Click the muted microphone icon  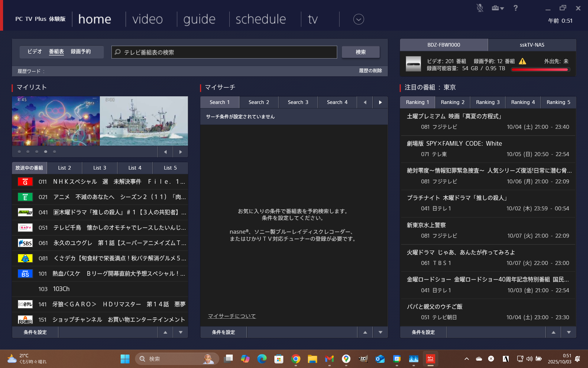tap(480, 8)
